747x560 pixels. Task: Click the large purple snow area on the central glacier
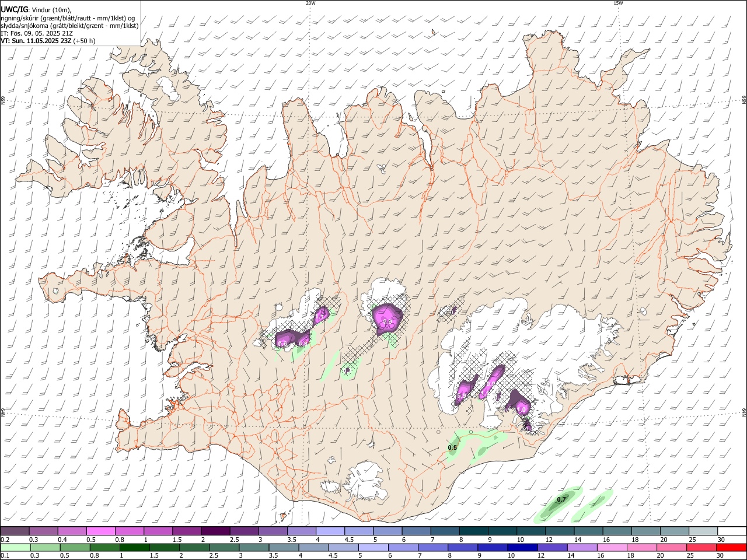(x=388, y=318)
